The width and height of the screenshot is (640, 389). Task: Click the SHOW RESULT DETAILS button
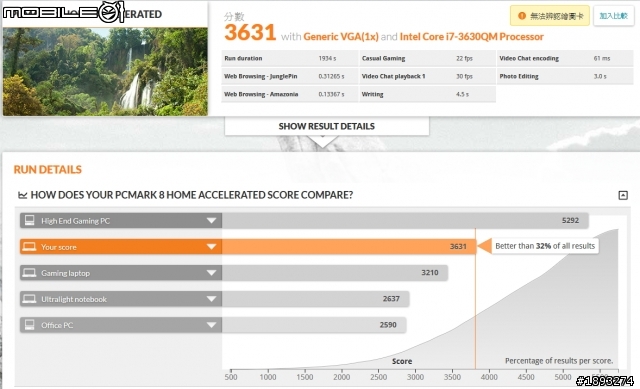327,126
